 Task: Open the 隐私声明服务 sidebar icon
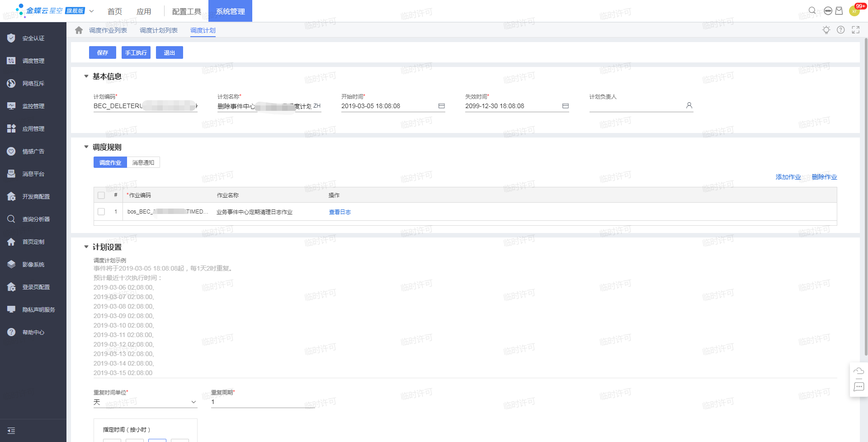11,309
